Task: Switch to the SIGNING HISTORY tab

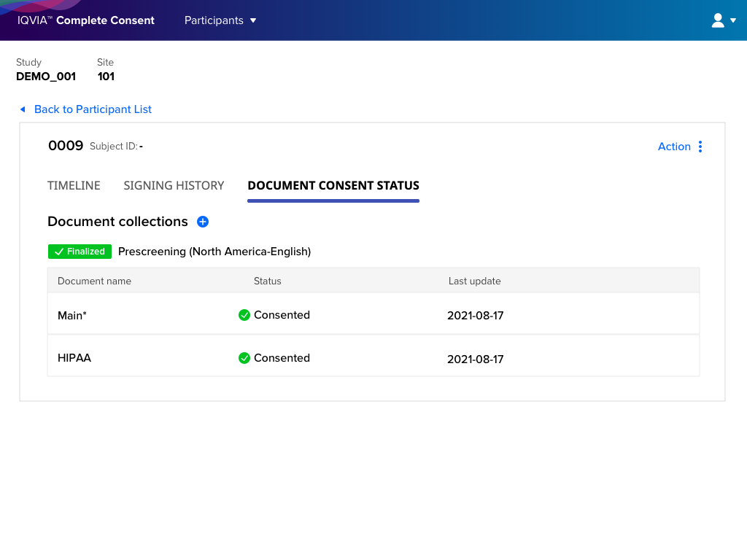Action: [x=174, y=186]
